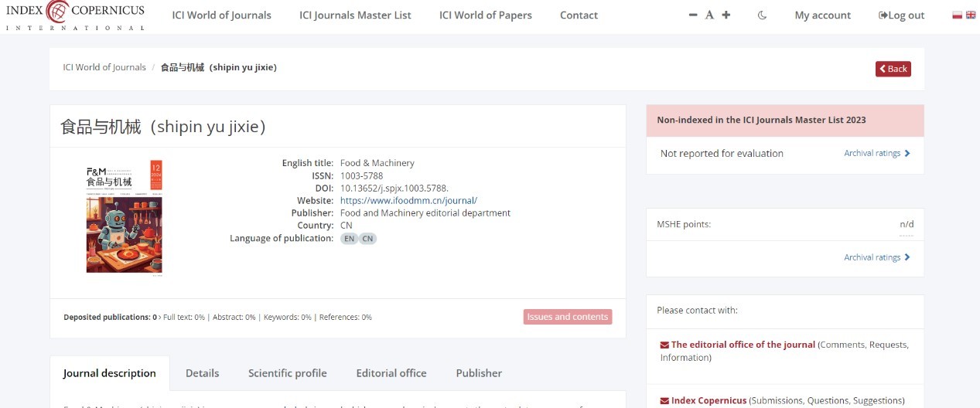
Task: Click the 'Please contact with:' heading
Action: coord(698,310)
